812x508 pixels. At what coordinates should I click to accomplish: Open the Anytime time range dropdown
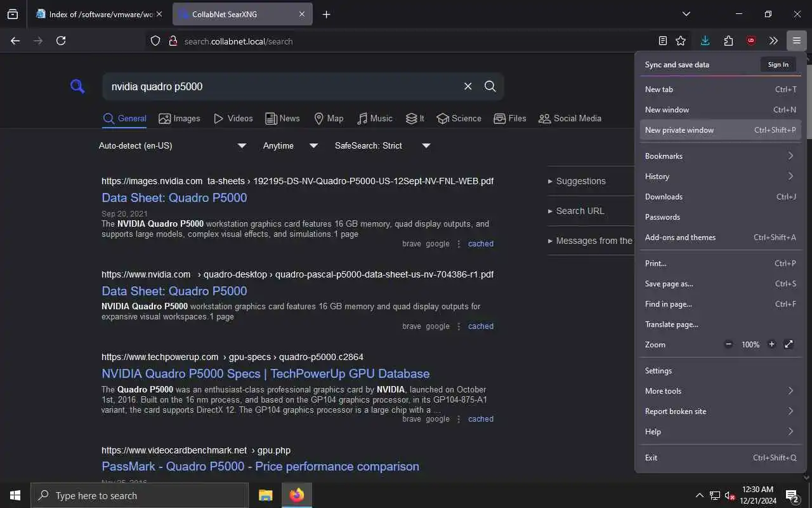[291, 145]
